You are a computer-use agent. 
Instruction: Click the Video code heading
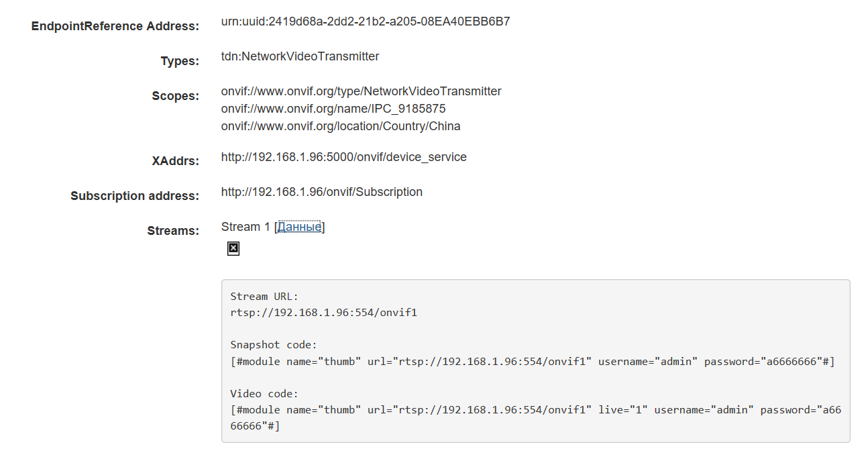264,393
